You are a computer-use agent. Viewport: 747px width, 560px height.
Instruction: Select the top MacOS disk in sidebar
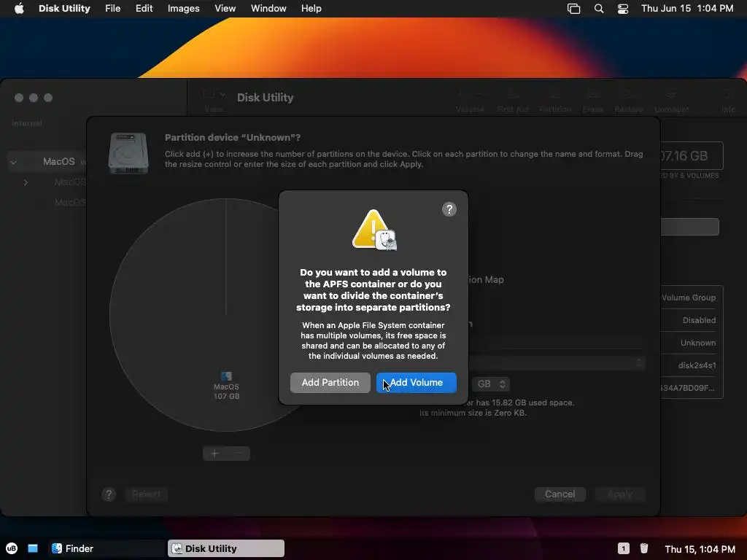(58, 161)
